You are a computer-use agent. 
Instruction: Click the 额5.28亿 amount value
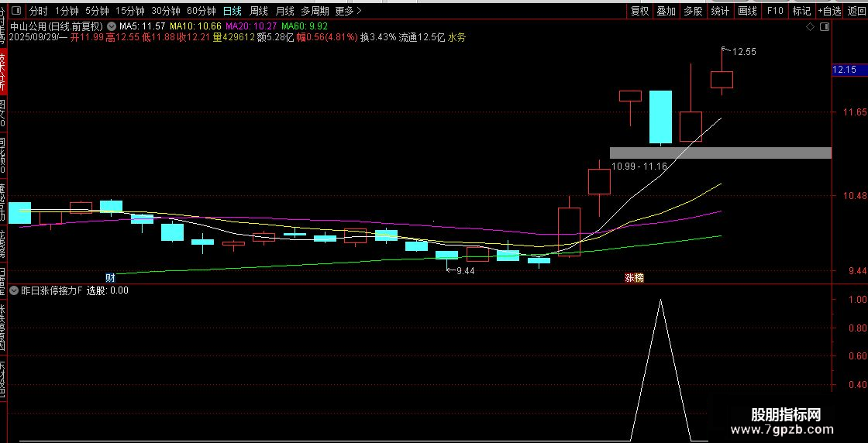pos(275,38)
